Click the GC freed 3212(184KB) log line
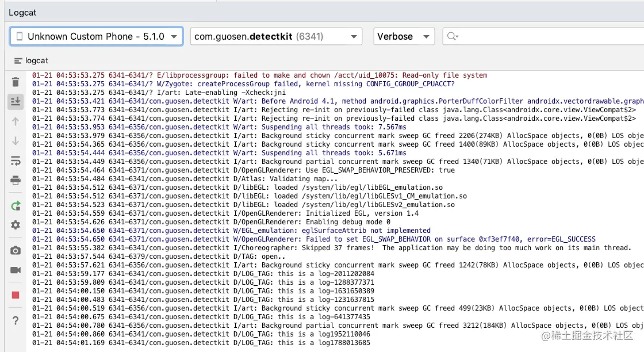This screenshot has width=644, height=352. point(338,326)
